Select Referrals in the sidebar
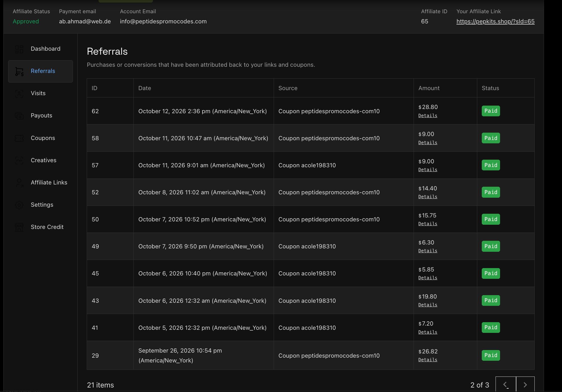The height and width of the screenshot is (392, 562). pyautogui.click(x=41, y=71)
